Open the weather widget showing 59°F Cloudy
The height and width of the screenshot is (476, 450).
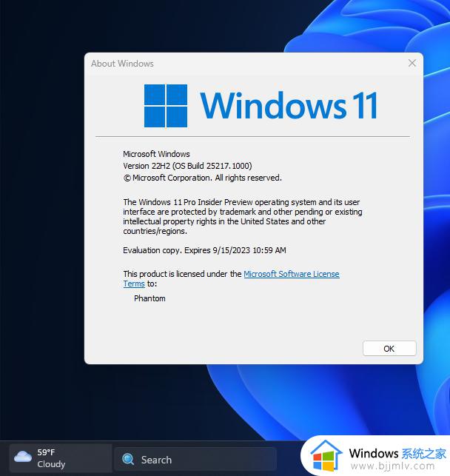point(61,457)
